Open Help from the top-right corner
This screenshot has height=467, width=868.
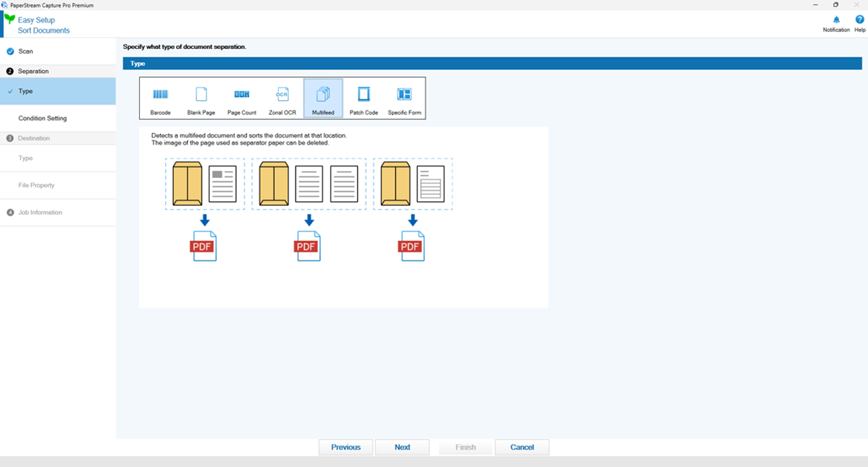click(859, 23)
